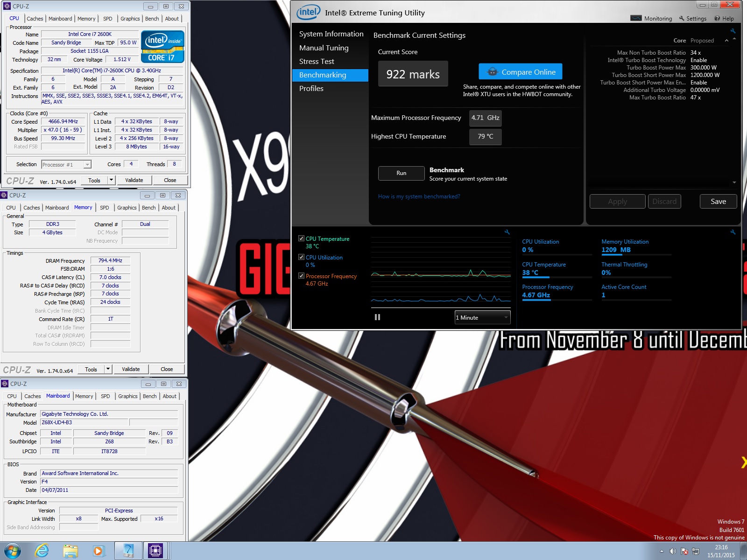The height and width of the screenshot is (560, 747).
Task: Open the 1 Minute time range dropdown
Action: tap(482, 317)
